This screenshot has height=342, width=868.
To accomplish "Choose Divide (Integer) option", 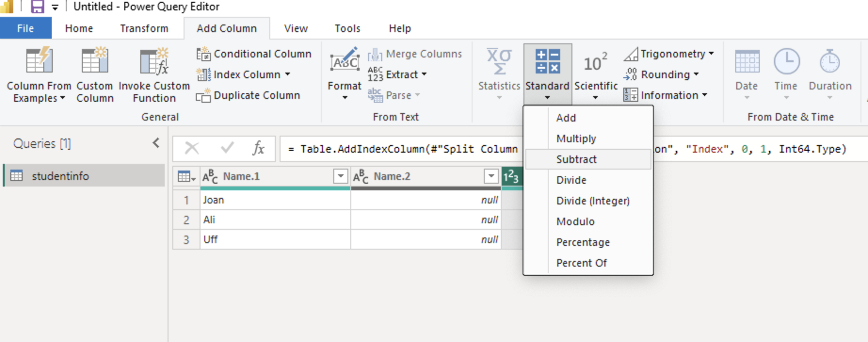I will [x=588, y=201].
